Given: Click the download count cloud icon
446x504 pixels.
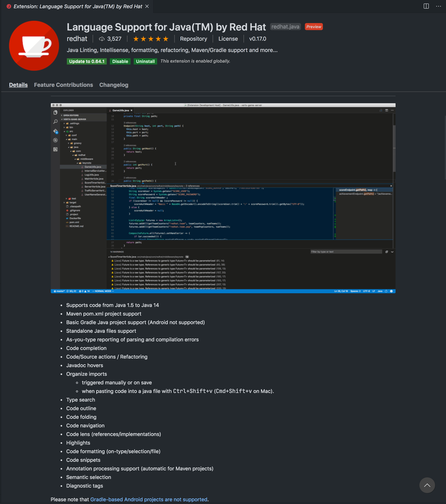Looking at the screenshot, I should (102, 39).
